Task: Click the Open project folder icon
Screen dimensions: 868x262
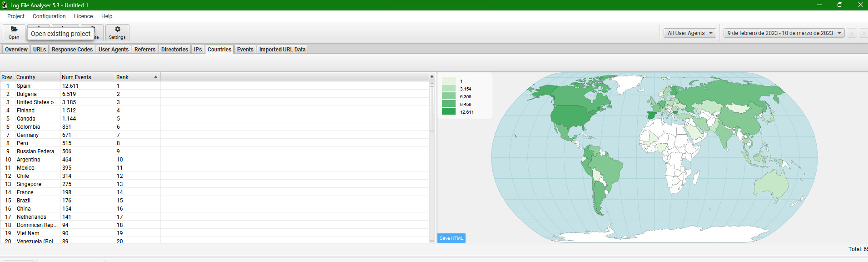Action: click(x=14, y=29)
